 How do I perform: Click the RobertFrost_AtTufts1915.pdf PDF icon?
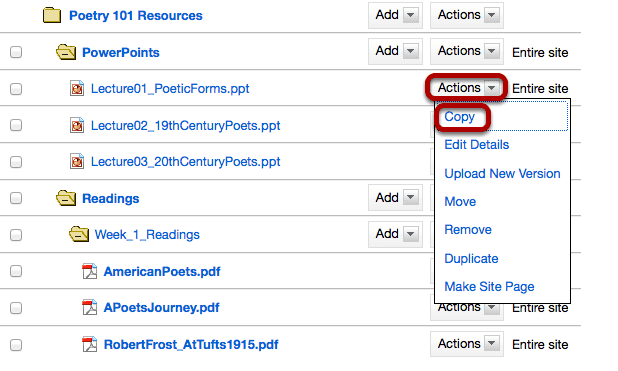89,344
